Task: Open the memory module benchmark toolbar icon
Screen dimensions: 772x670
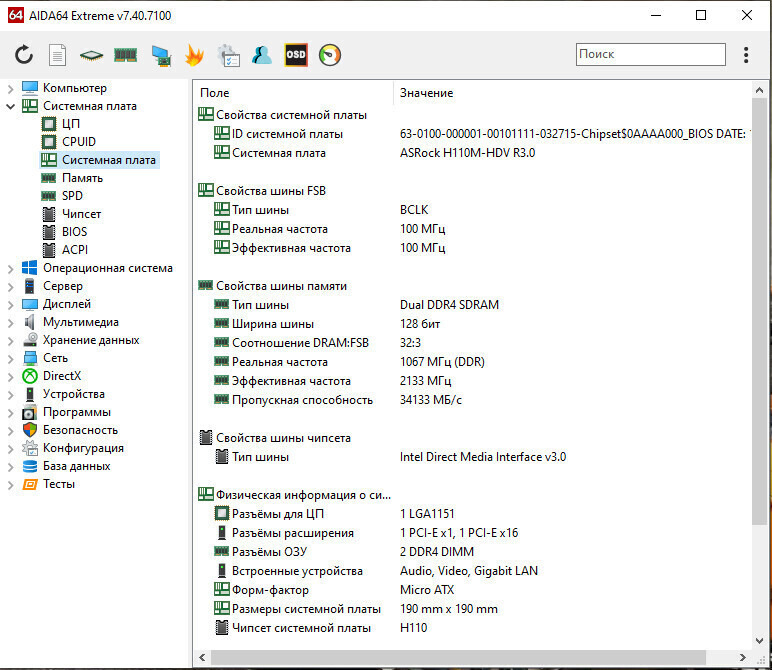Action: [x=125, y=55]
